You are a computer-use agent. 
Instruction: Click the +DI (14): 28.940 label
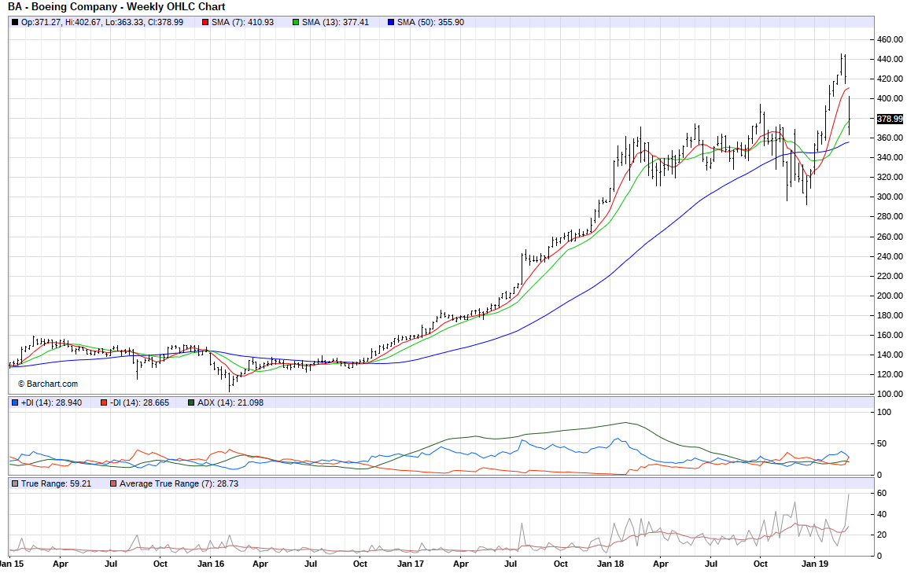tap(51, 403)
